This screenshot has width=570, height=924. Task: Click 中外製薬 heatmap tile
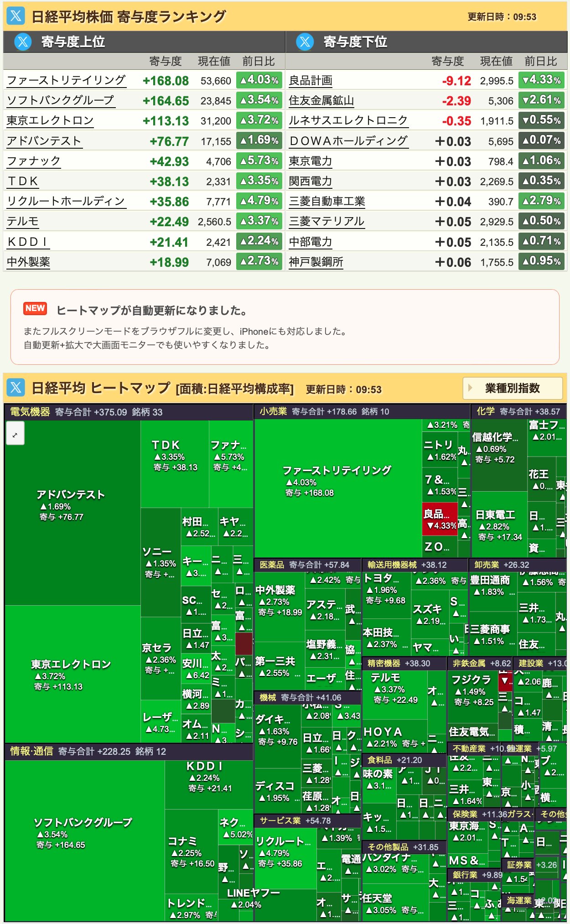[279, 607]
